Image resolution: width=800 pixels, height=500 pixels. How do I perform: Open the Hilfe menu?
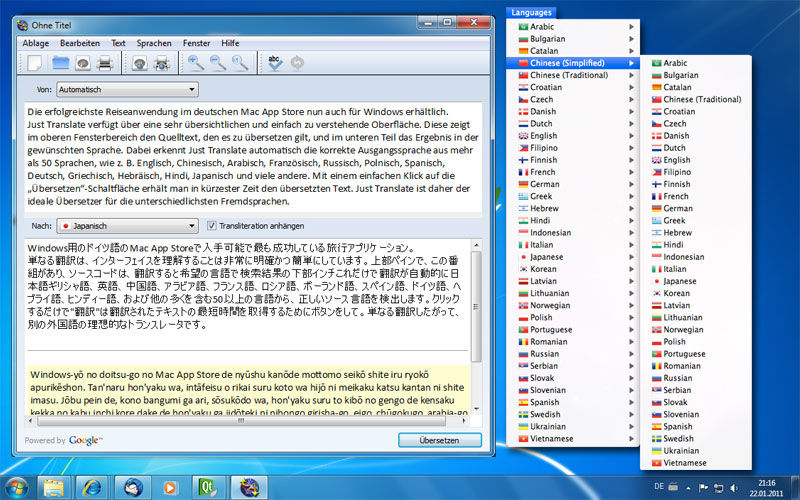pos(230,43)
